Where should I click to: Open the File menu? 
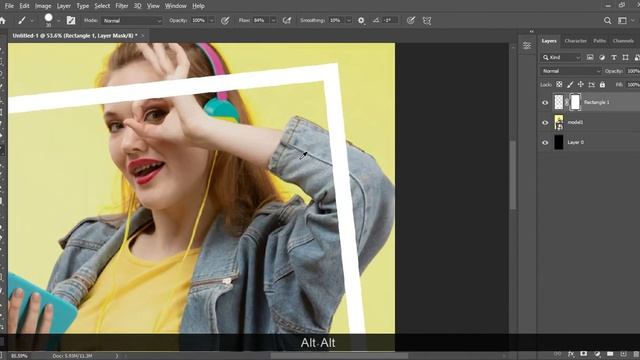tap(9, 6)
